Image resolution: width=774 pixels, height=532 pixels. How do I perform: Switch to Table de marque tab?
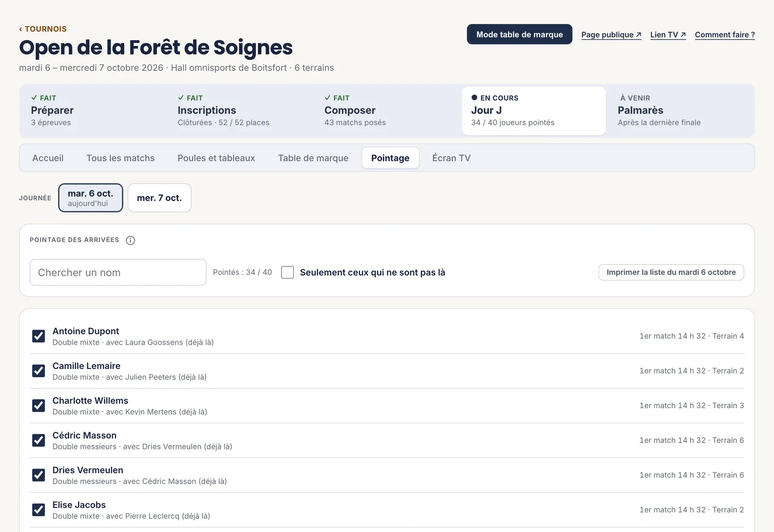tap(313, 158)
